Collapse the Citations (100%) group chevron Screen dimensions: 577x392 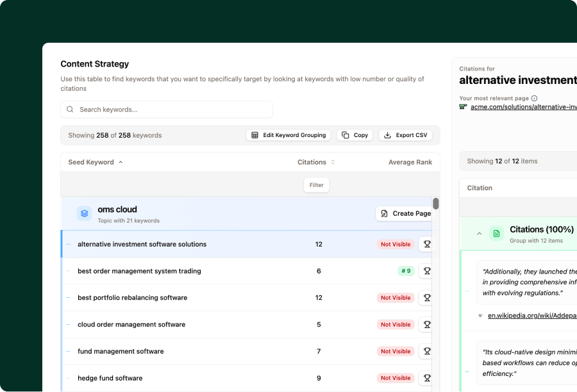coord(479,234)
